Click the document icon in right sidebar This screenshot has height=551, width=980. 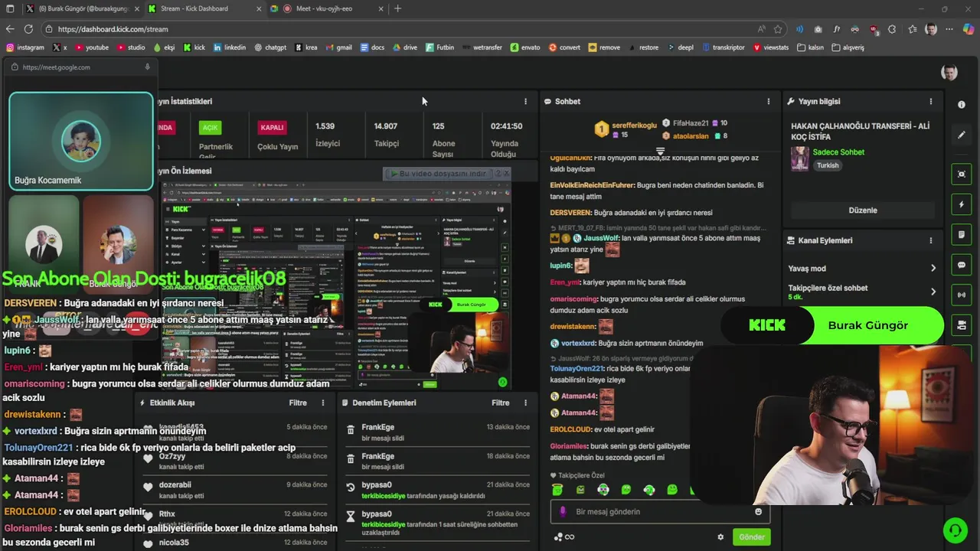click(962, 234)
